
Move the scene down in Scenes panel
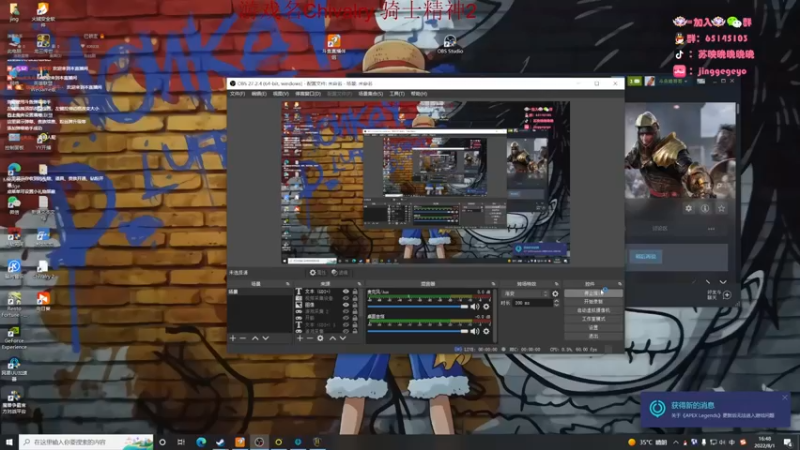(266, 338)
